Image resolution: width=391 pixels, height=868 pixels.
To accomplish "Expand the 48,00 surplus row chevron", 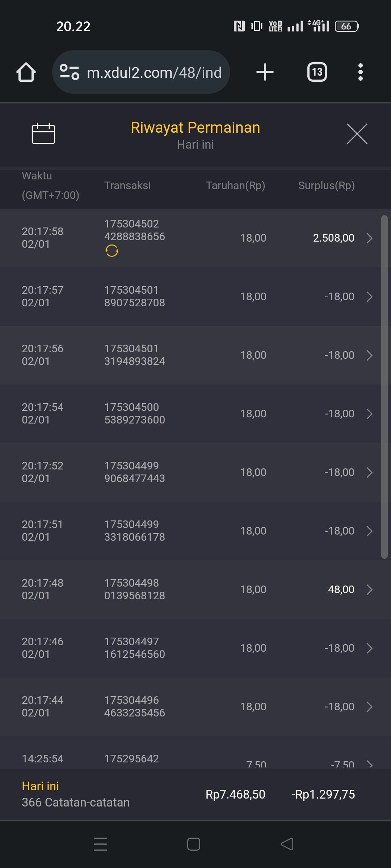I will tap(369, 590).
